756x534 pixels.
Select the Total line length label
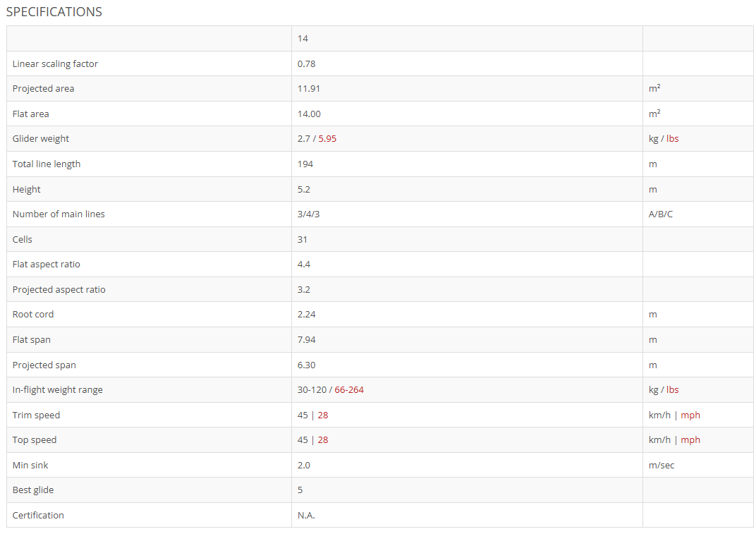pyautogui.click(x=47, y=164)
